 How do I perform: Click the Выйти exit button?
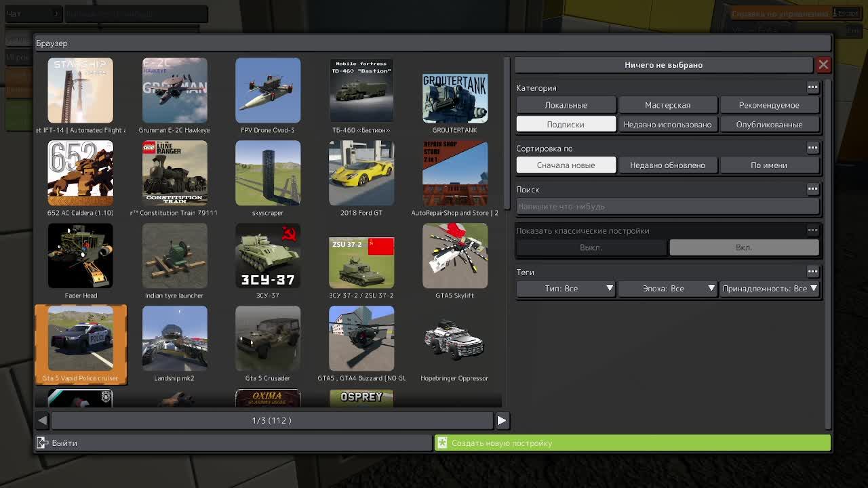click(234, 443)
